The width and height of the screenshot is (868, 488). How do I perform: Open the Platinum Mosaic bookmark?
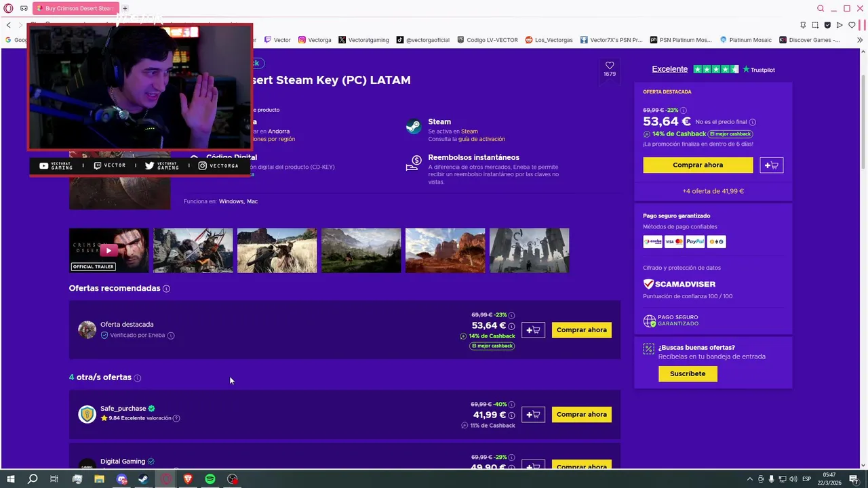click(746, 40)
